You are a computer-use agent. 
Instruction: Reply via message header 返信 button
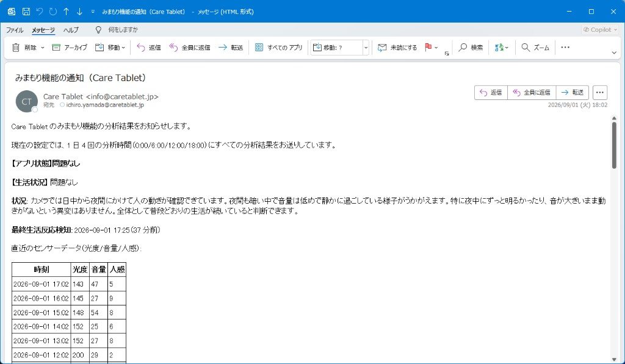491,93
